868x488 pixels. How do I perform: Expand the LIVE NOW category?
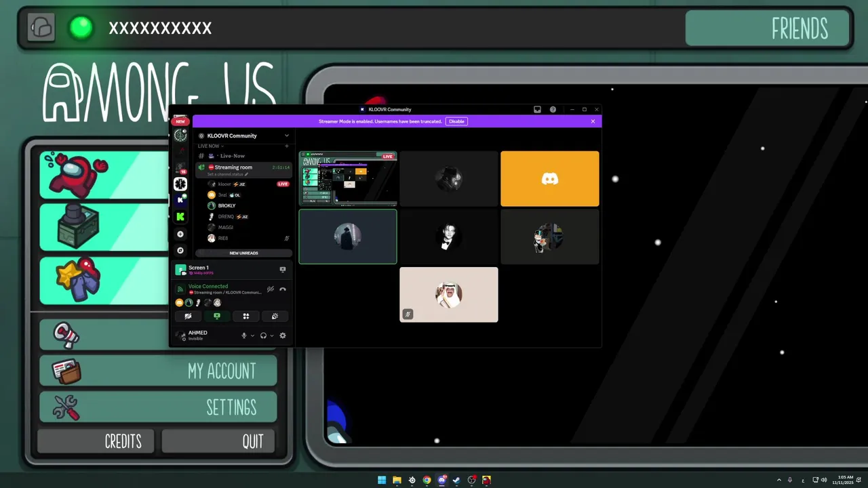[210, 146]
